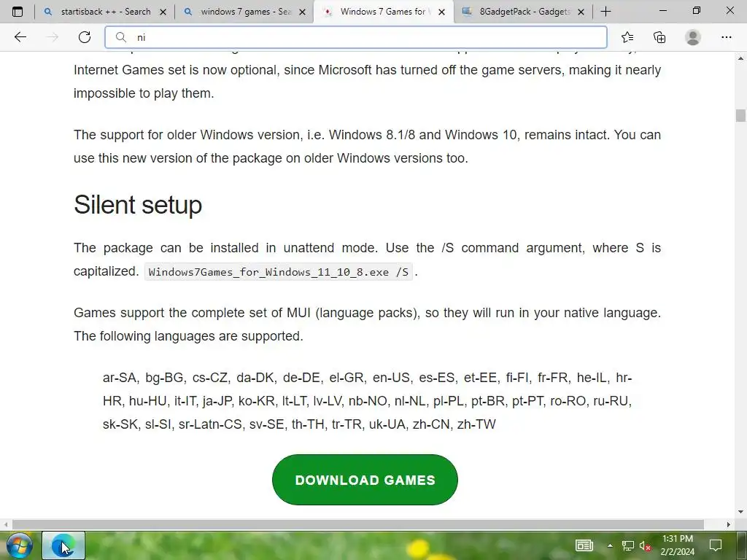Open the user profile avatar
The width and height of the screenshot is (747, 560).
point(693,37)
